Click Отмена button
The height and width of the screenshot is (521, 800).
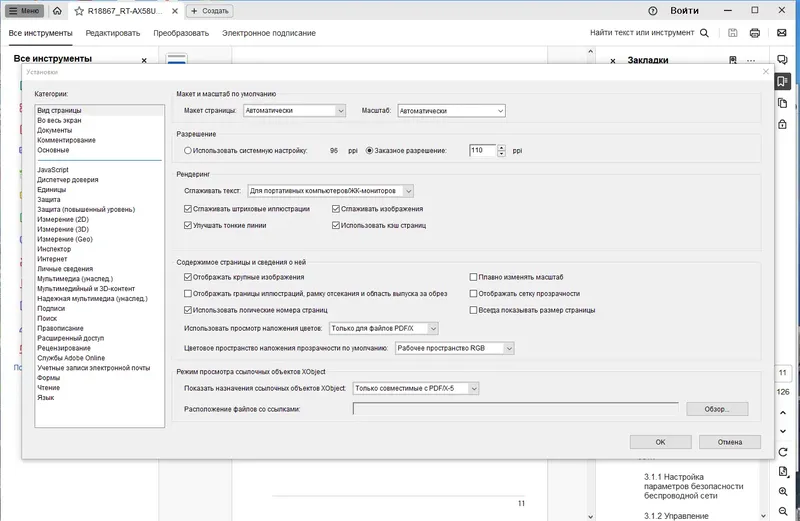[730, 442]
